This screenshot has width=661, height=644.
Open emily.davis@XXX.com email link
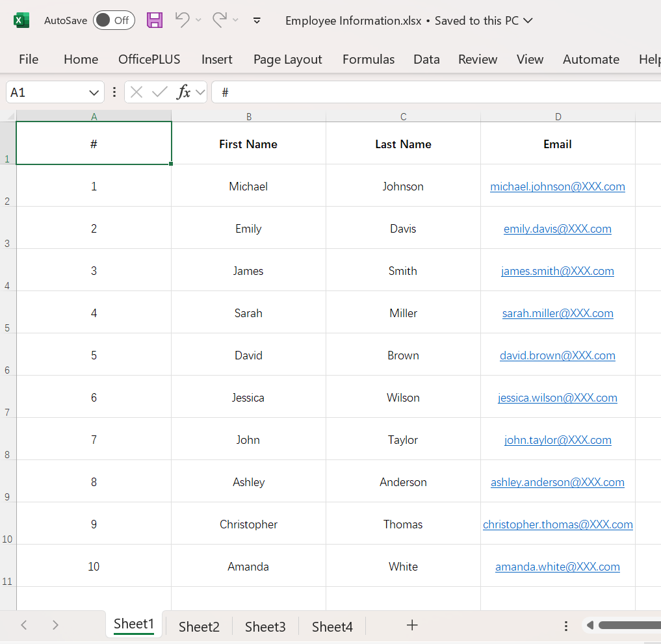(x=557, y=229)
